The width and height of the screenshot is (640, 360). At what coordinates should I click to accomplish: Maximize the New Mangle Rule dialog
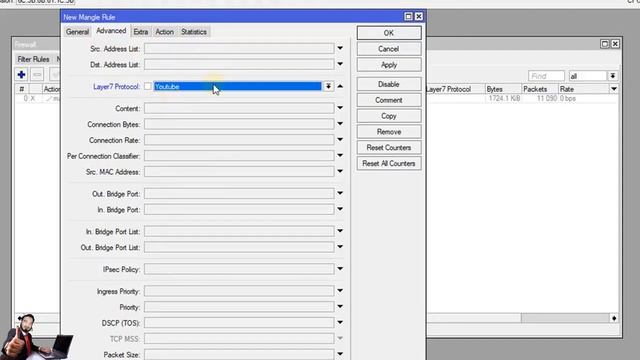click(408, 16)
